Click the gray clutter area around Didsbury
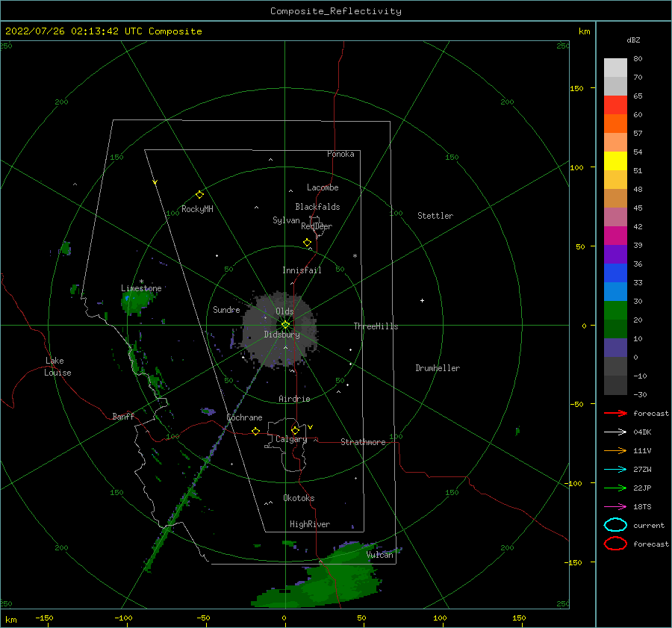 point(280,330)
